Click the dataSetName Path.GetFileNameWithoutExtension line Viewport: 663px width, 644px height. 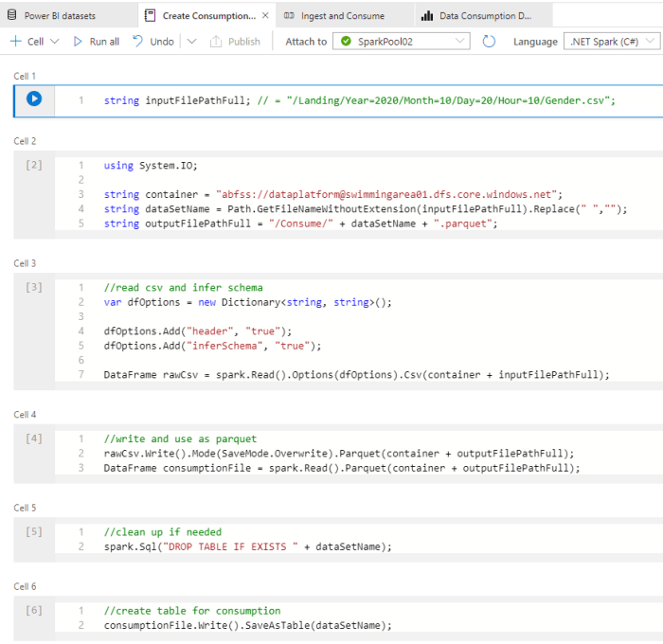point(366,209)
